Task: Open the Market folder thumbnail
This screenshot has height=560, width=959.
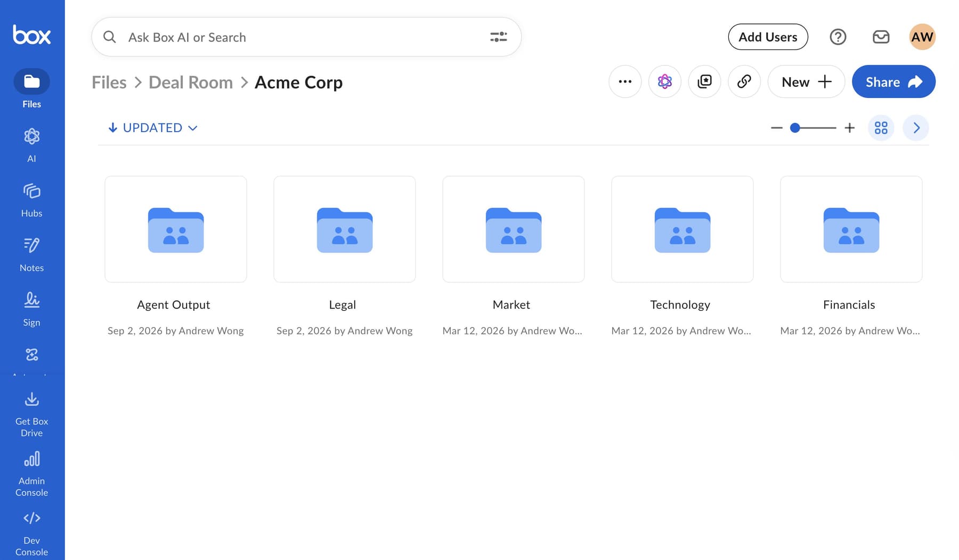Action: click(x=514, y=229)
